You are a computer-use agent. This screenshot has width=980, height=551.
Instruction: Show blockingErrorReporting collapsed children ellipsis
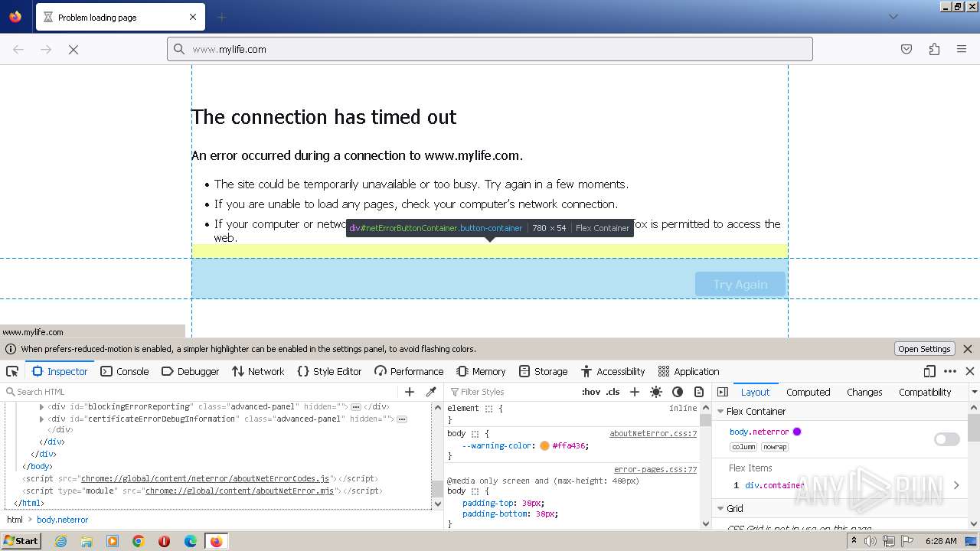click(356, 407)
